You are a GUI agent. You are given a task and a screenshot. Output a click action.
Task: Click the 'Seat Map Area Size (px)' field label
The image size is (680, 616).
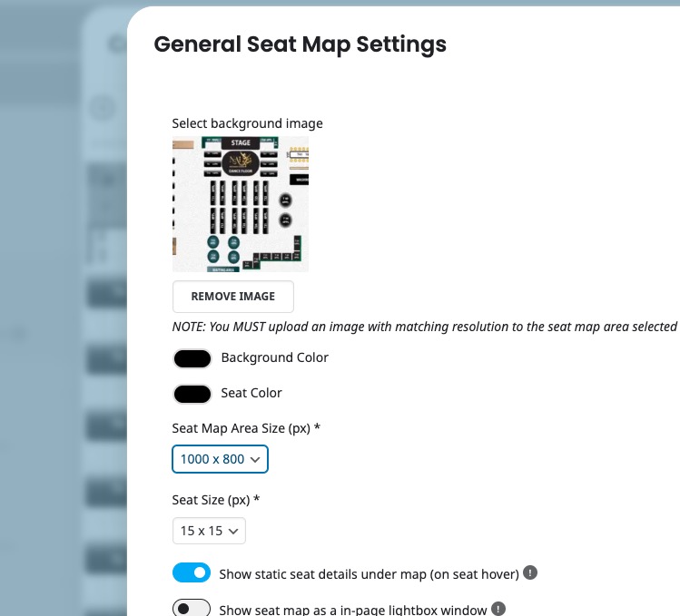click(x=246, y=428)
